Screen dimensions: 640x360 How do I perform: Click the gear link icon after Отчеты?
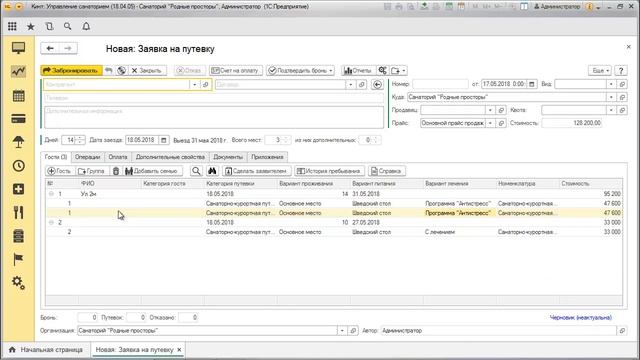click(382, 71)
